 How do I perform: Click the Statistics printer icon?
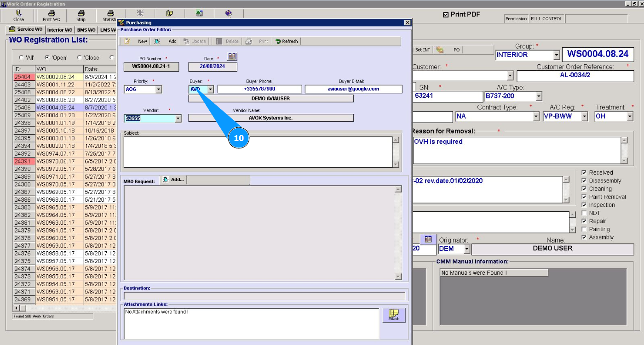[x=110, y=16]
